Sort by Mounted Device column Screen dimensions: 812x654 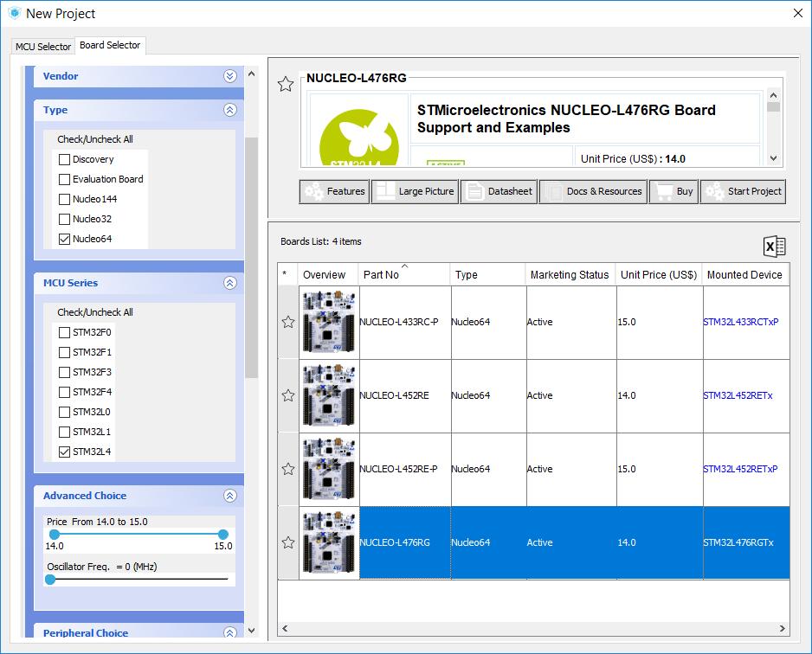click(x=745, y=275)
